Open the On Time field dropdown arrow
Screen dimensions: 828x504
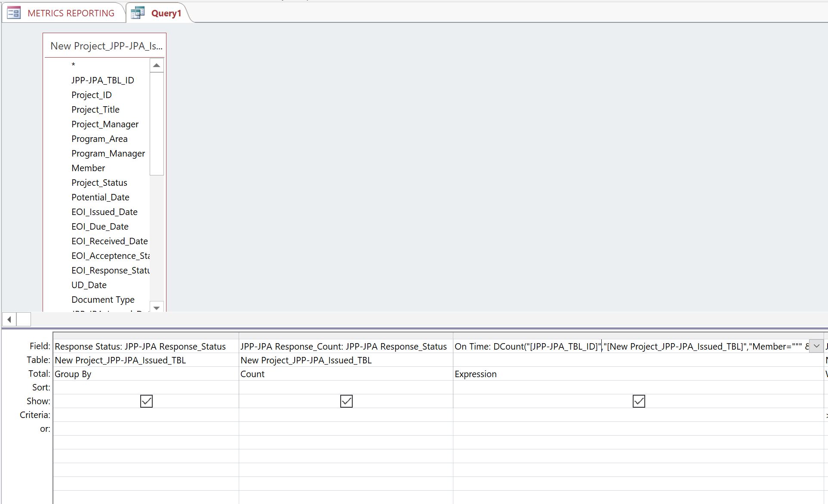816,346
